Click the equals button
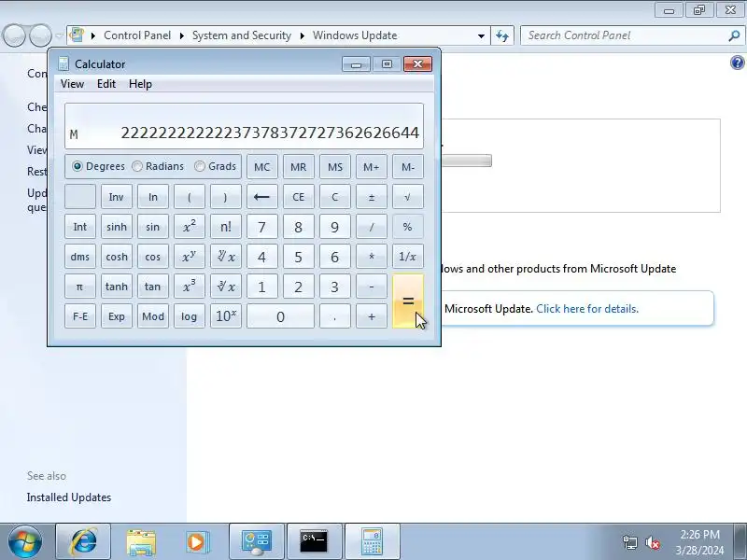This screenshot has height=560, width=747. pyautogui.click(x=408, y=301)
